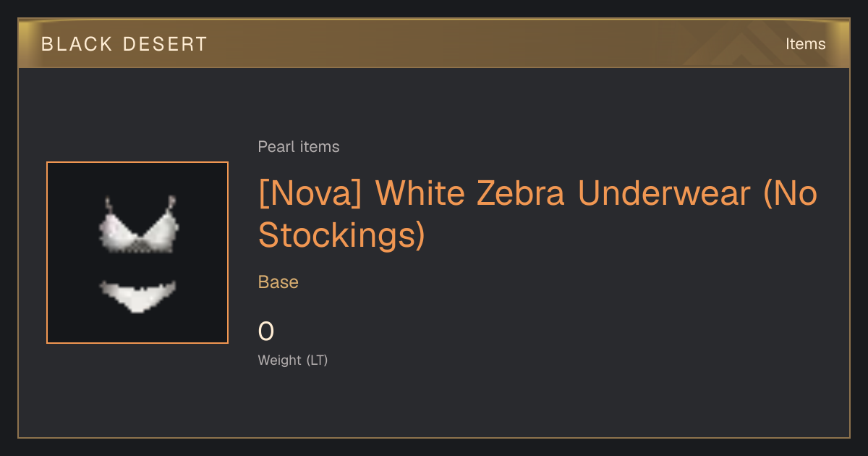Click Stockings) on second title line
Viewport: 868px width, 456px height.
pos(341,236)
